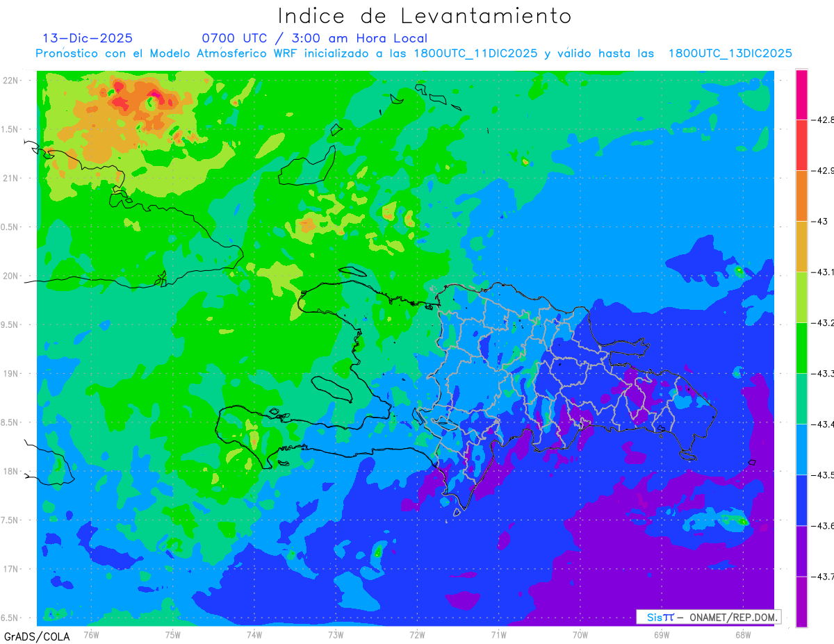Pick the lime swatch between -43.1 and -43.2
The image size is (834, 644).
(x=801, y=297)
